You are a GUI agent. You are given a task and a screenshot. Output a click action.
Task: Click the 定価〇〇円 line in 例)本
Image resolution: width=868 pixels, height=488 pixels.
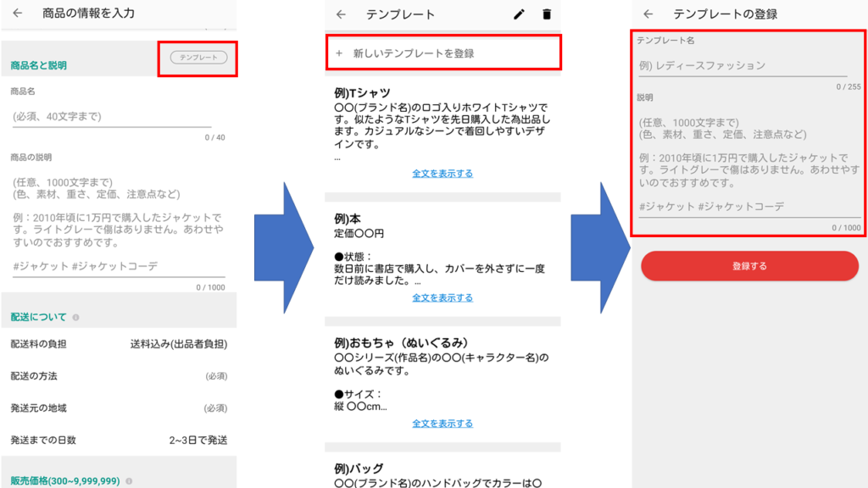(x=359, y=234)
